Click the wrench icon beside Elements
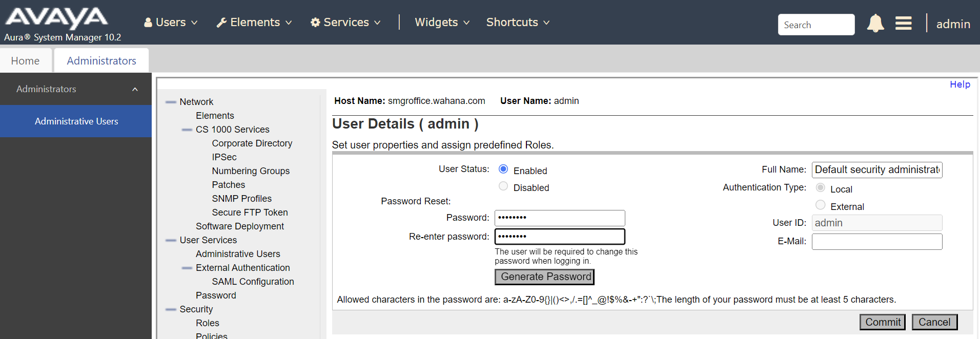980x339 pixels. pyautogui.click(x=221, y=22)
